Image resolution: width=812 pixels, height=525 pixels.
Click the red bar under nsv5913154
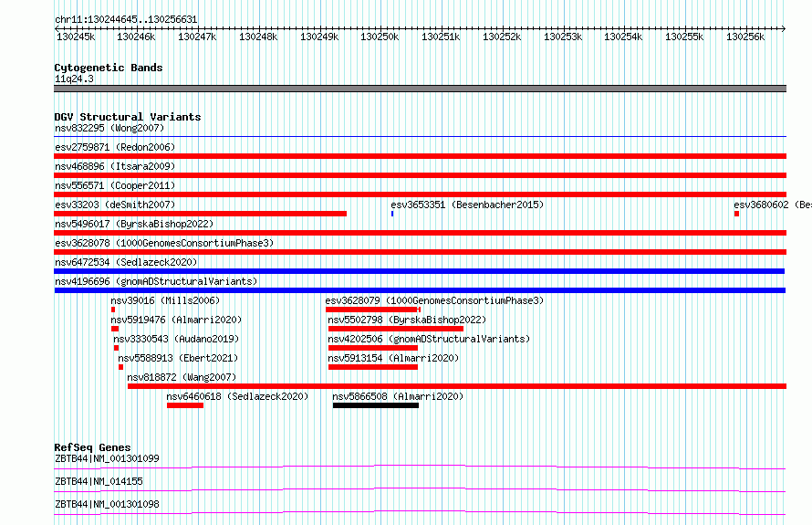pos(373,367)
